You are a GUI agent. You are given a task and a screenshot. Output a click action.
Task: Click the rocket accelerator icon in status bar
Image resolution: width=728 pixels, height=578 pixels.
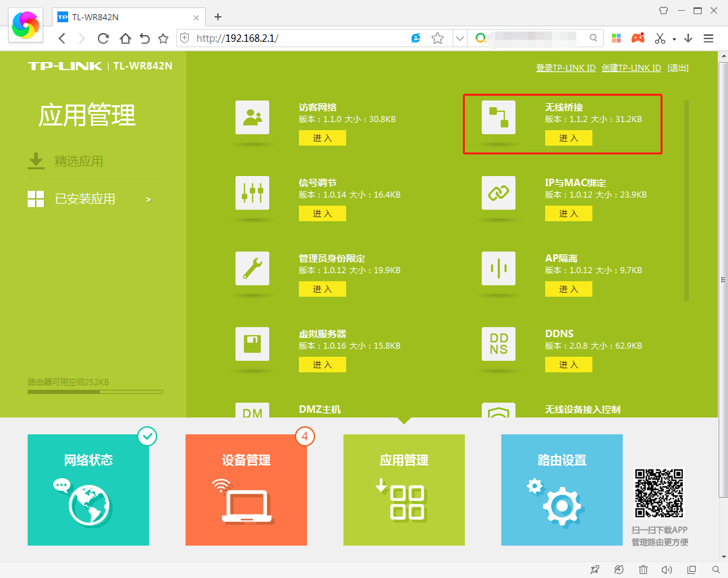(595, 570)
